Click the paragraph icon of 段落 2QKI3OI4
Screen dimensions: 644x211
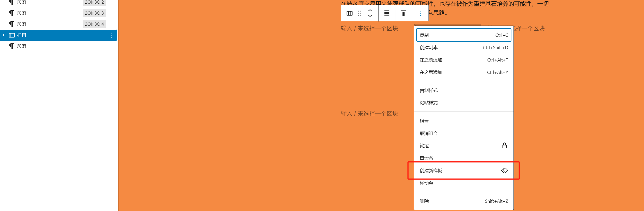click(x=11, y=24)
